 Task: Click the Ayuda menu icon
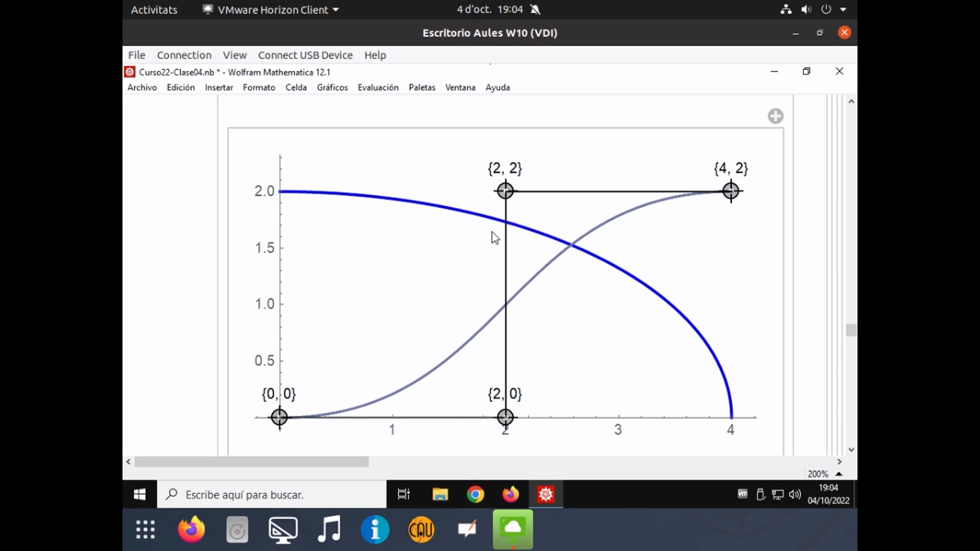click(498, 87)
